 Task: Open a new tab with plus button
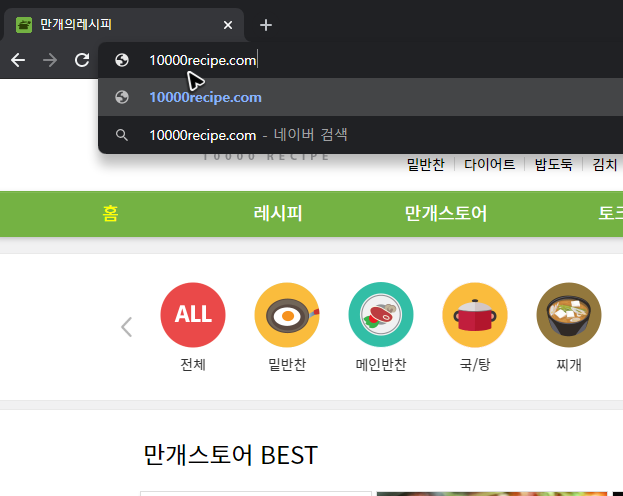(266, 25)
